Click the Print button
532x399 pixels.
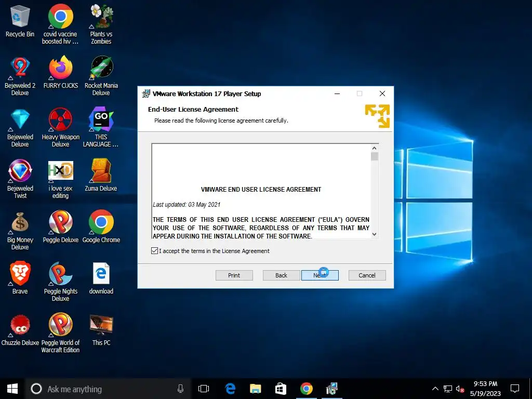point(234,275)
